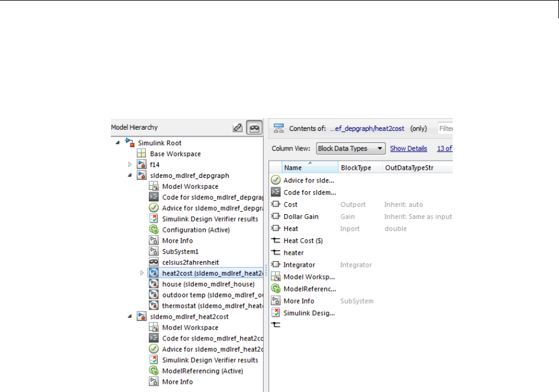Select the Simulink Root icon
Image resolution: width=559 pixels, height=392 pixels.
point(130,142)
